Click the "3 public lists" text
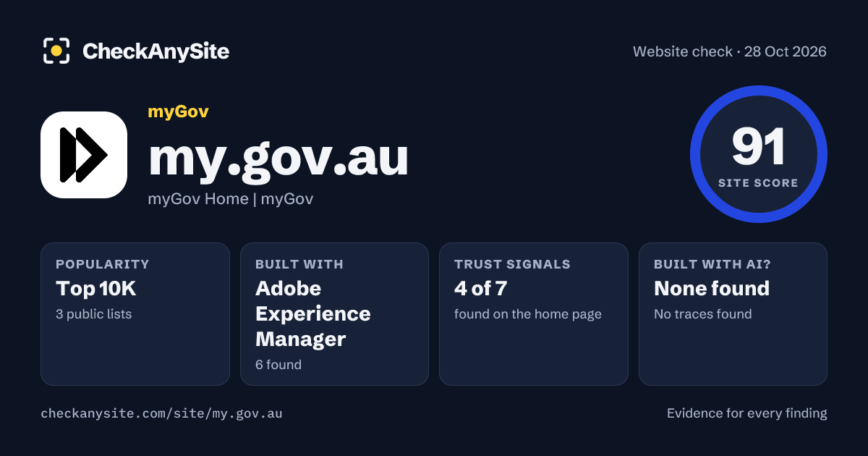 94,314
